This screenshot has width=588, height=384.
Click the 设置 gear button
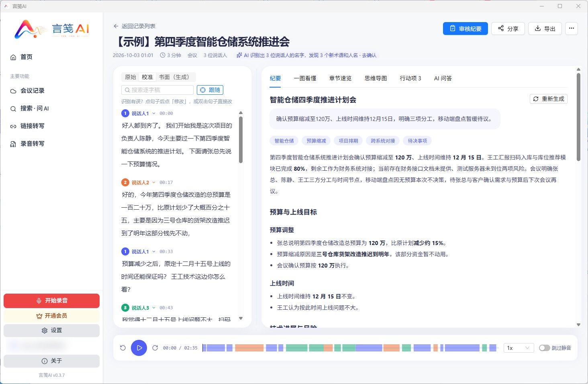pyautogui.click(x=51, y=331)
